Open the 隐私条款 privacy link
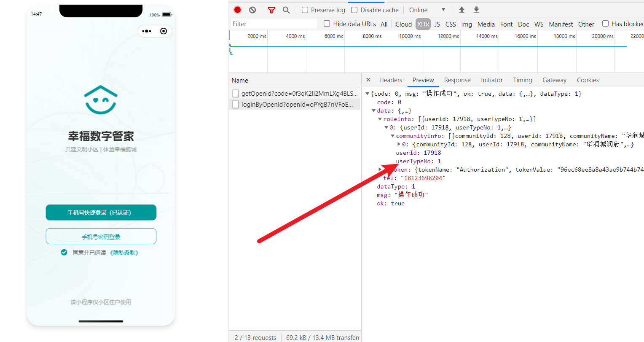Screen dimensions: 644x342 [x=124, y=253]
